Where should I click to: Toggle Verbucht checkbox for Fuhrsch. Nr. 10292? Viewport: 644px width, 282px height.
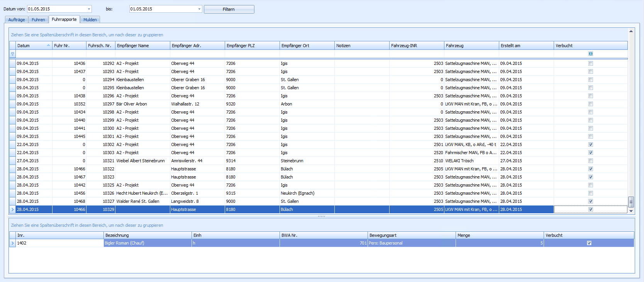[591, 63]
